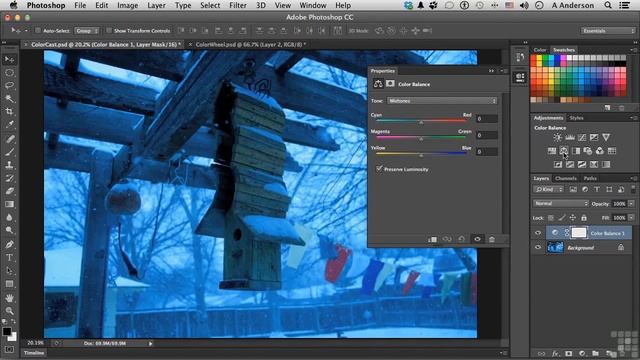The width and height of the screenshot is (640, 360).
Task: Adjust the Cyan-Red slider
Action: pos(421,122)
